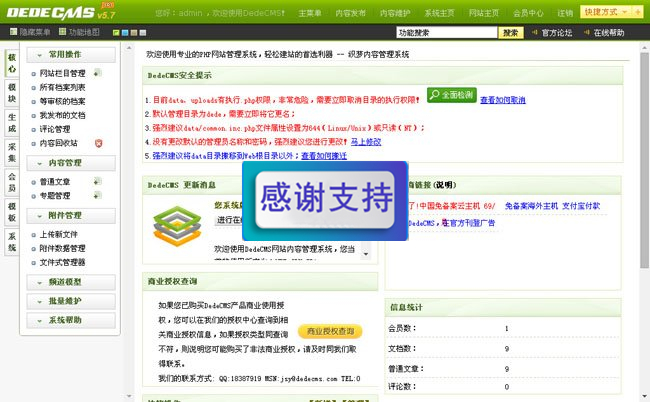650x402 pixels.
Task: Open 等审核的档案 in the sidebar
Action: tap(62, 101)
